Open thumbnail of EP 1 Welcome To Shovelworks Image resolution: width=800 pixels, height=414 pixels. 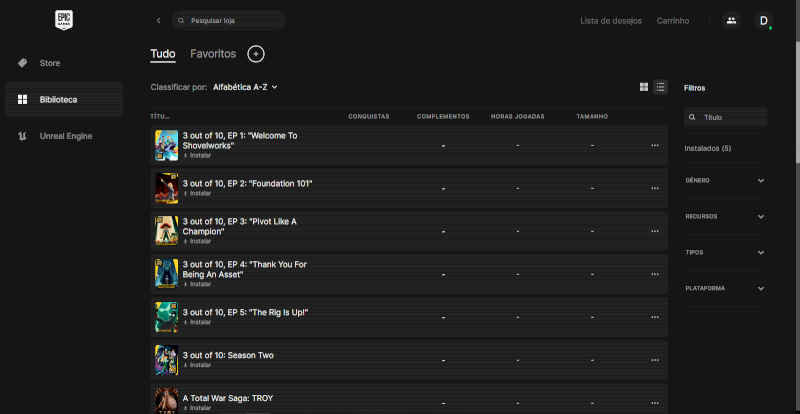166,145
